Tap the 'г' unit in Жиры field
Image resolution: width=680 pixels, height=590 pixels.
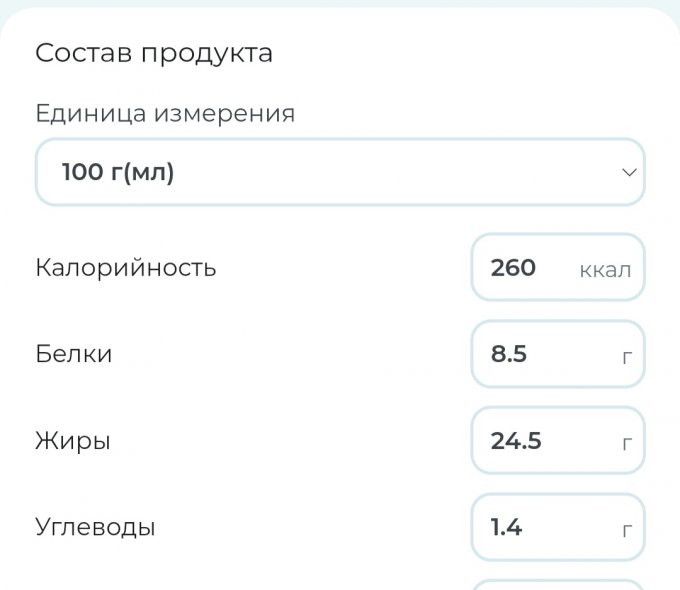627,442
